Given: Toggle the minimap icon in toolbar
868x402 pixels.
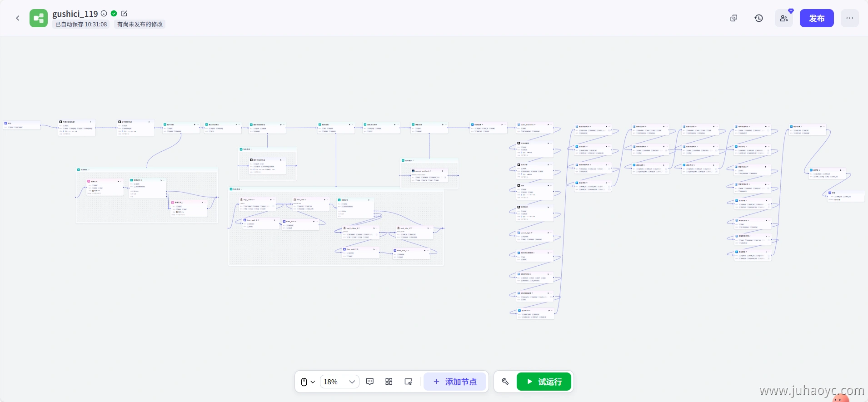Looking at the screenshot, I should pyautogui.click(x=409, y=382).
